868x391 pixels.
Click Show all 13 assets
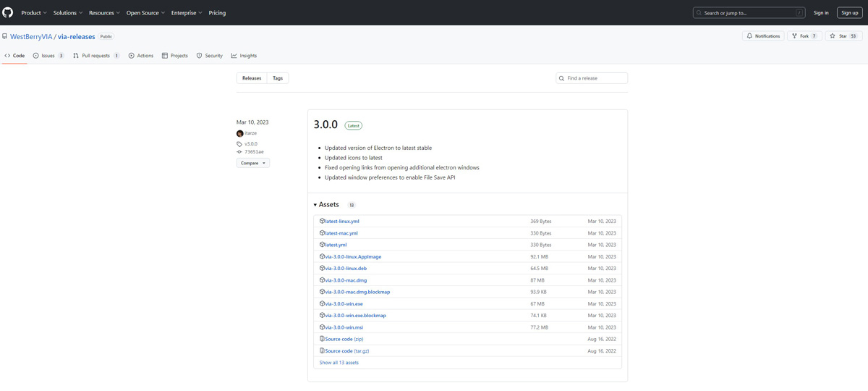(339, 362)
